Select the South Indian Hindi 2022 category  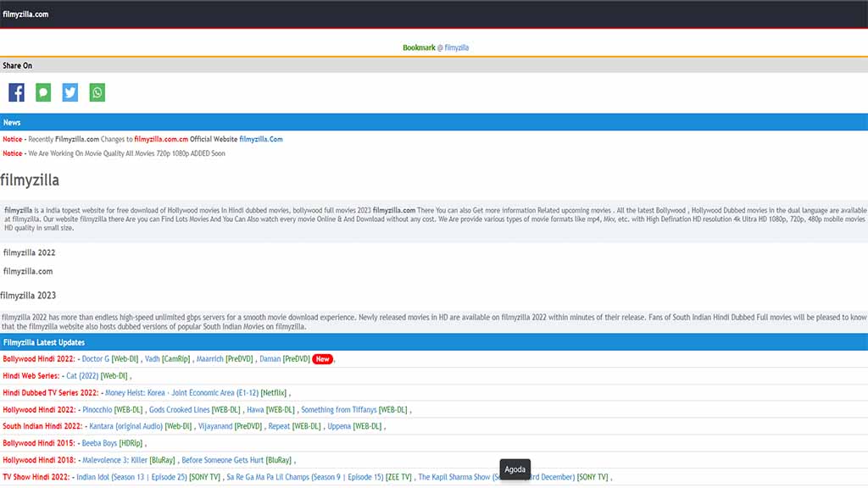42,427
